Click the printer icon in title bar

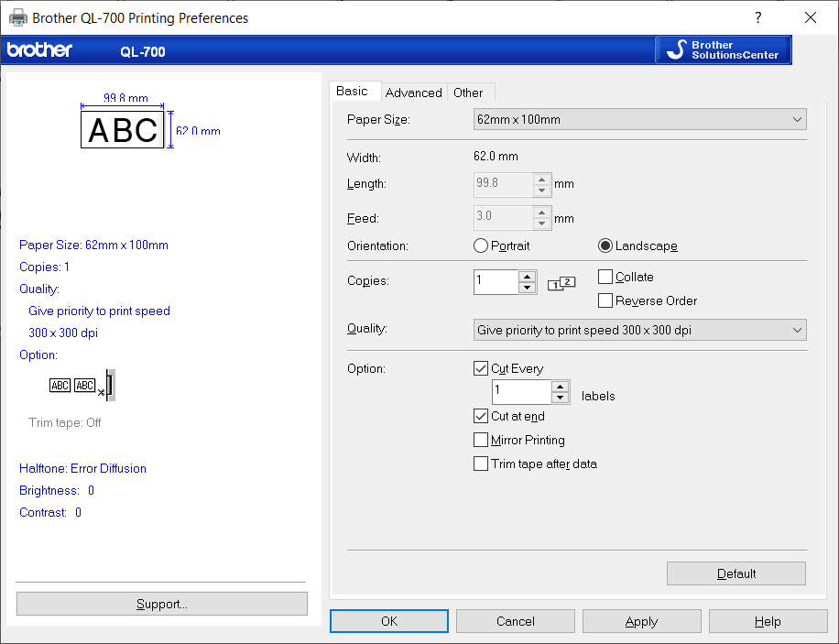click(x=17, y=17)
